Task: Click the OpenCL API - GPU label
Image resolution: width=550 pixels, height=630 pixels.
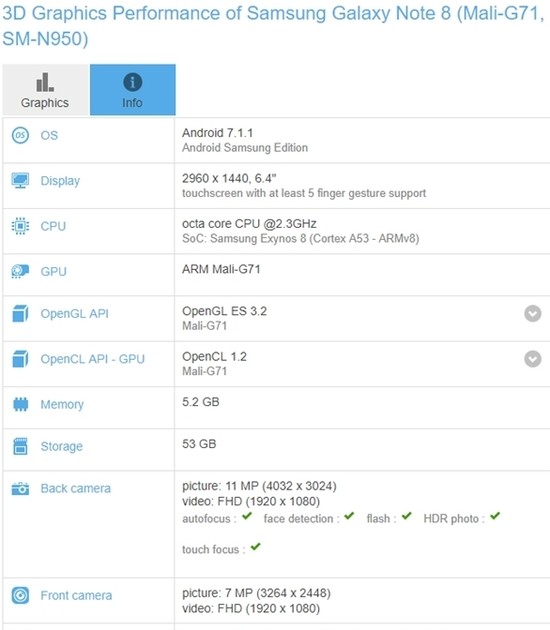Action: tap(92, 359)
